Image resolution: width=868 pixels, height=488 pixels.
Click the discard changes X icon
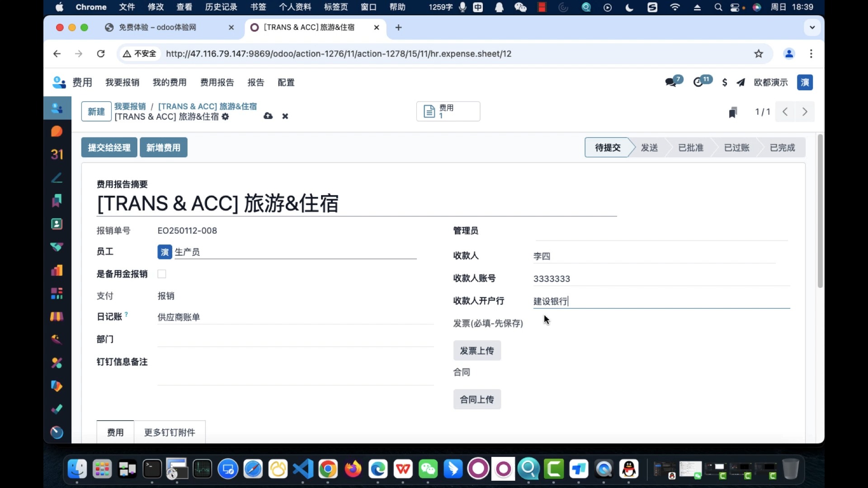click(x=285, y=116)
